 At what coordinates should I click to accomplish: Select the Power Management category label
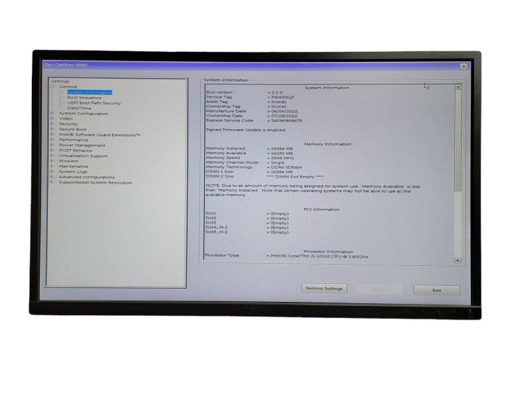82,145
